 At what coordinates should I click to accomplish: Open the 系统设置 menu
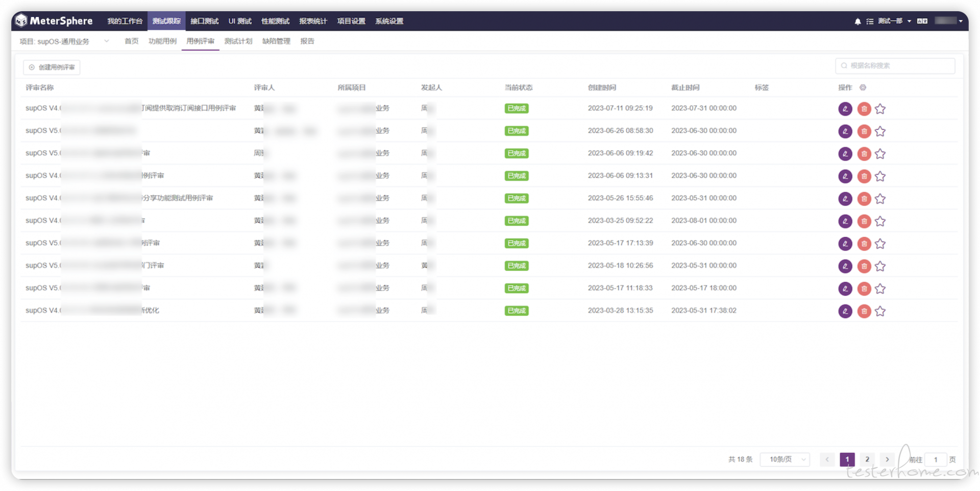(x=389, y=21)
